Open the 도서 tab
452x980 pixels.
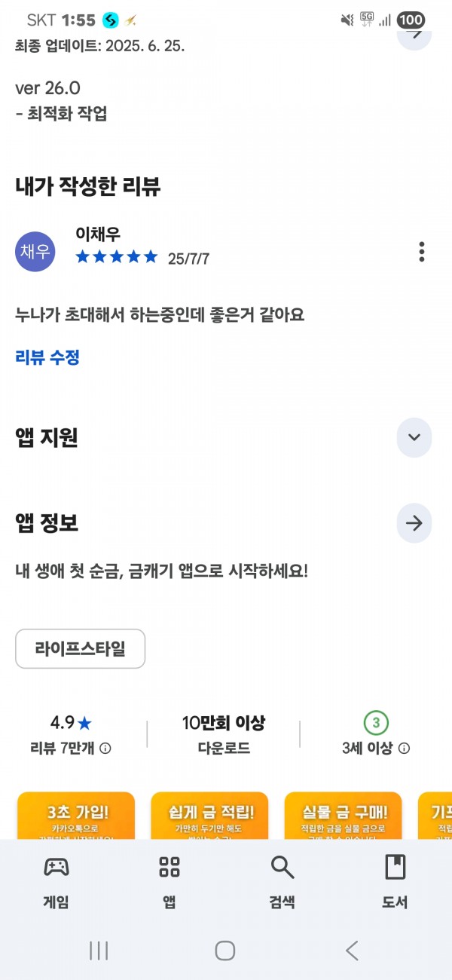tap(395, 882)
